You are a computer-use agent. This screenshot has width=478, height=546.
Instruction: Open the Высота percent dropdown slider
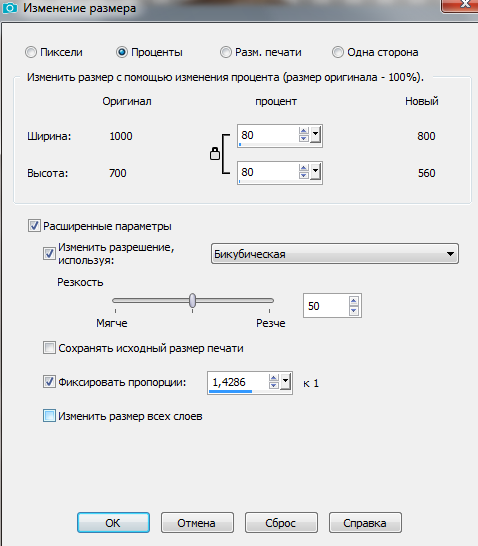coord(315,172)
